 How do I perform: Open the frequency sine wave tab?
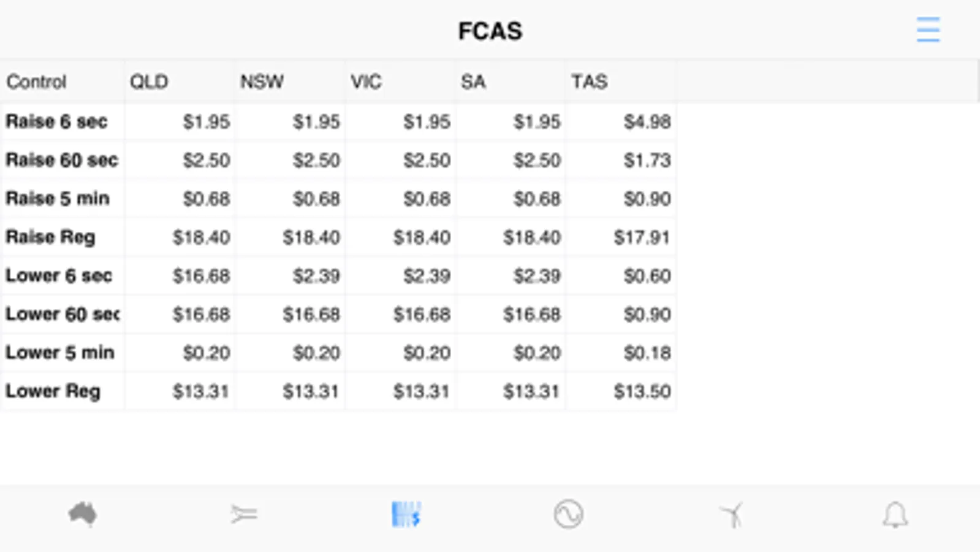tap(568, 514)
